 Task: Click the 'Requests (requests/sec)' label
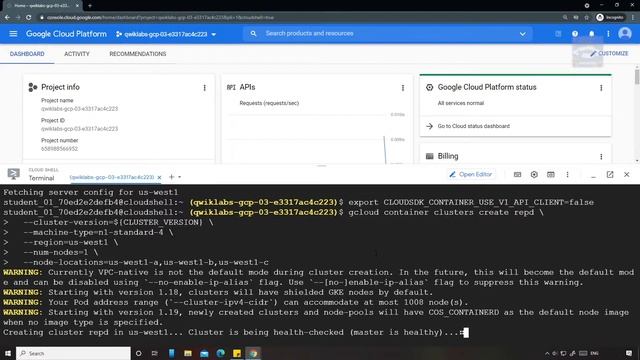269,103
